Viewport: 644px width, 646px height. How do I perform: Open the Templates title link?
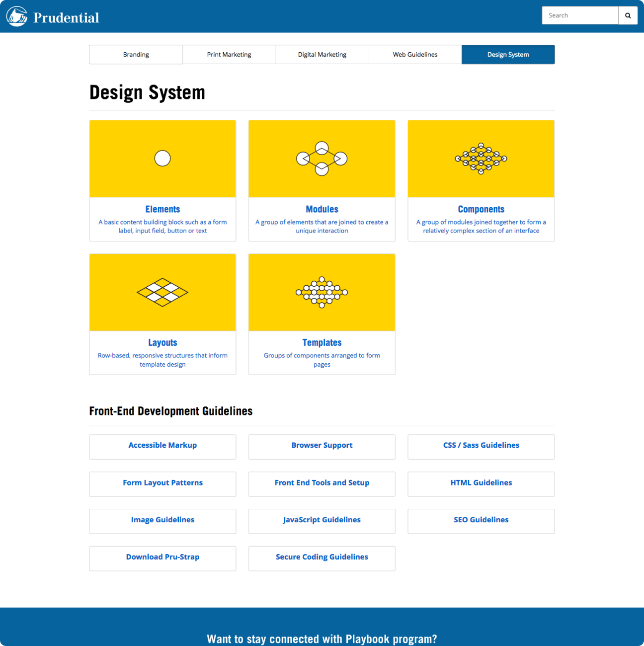click(322, 342)
